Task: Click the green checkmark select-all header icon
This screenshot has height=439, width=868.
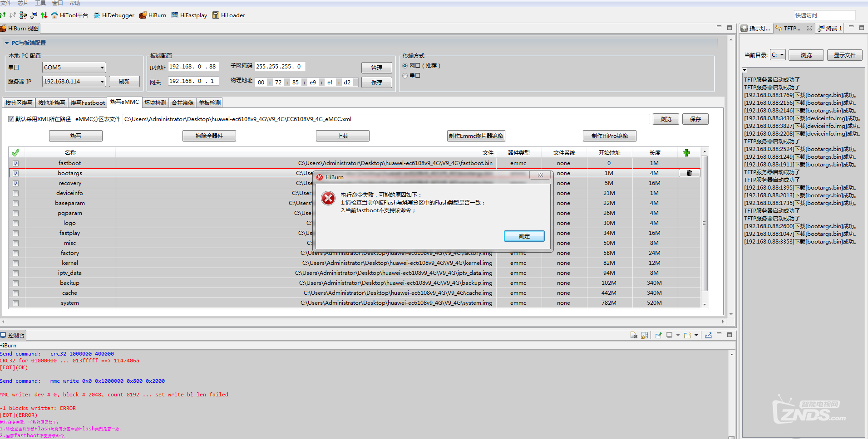Action: click(15, 153)
